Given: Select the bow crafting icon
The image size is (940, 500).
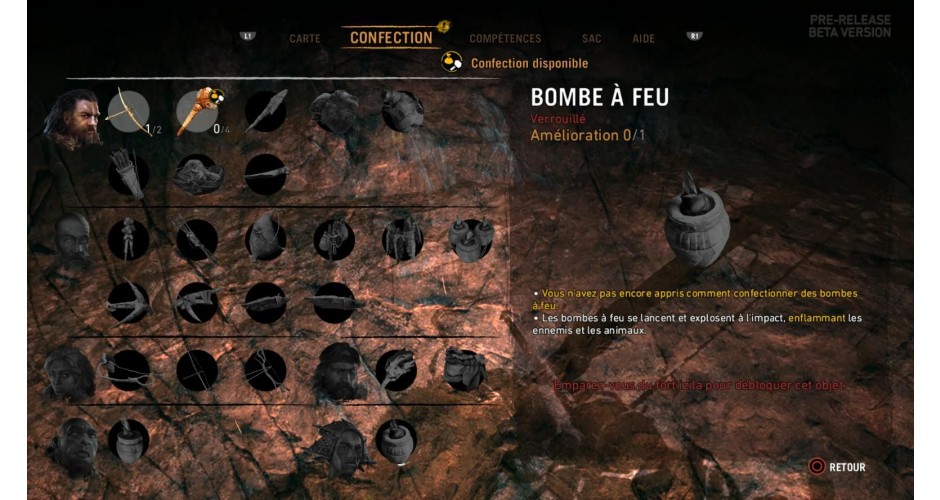Looking at the screenshot, I should tap(128, 112).
